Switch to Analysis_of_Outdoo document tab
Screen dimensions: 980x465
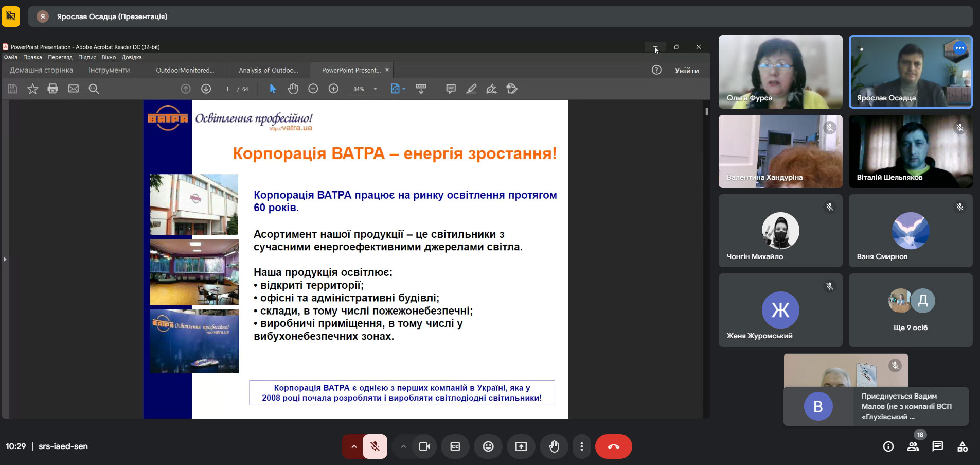268,70
